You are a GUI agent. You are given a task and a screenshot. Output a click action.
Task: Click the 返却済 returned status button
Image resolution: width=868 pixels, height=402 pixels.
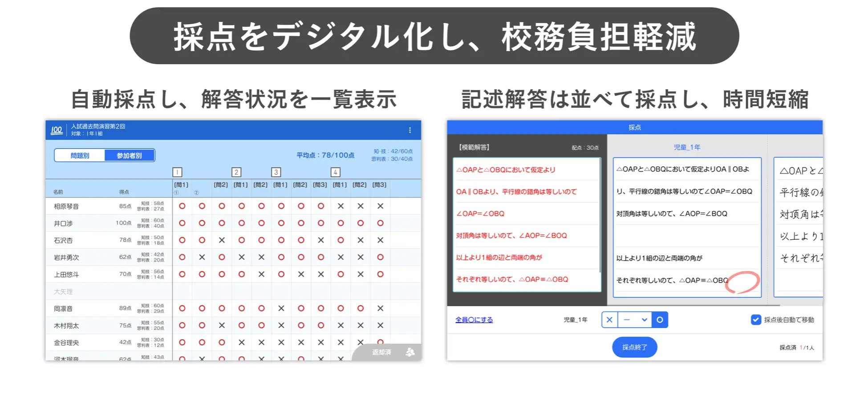386,353
